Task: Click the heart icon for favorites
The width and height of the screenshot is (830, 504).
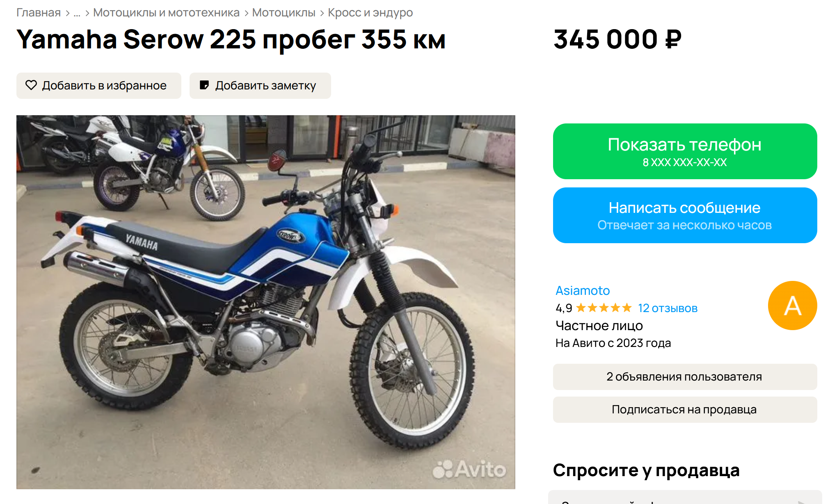Action: [31, 85]
